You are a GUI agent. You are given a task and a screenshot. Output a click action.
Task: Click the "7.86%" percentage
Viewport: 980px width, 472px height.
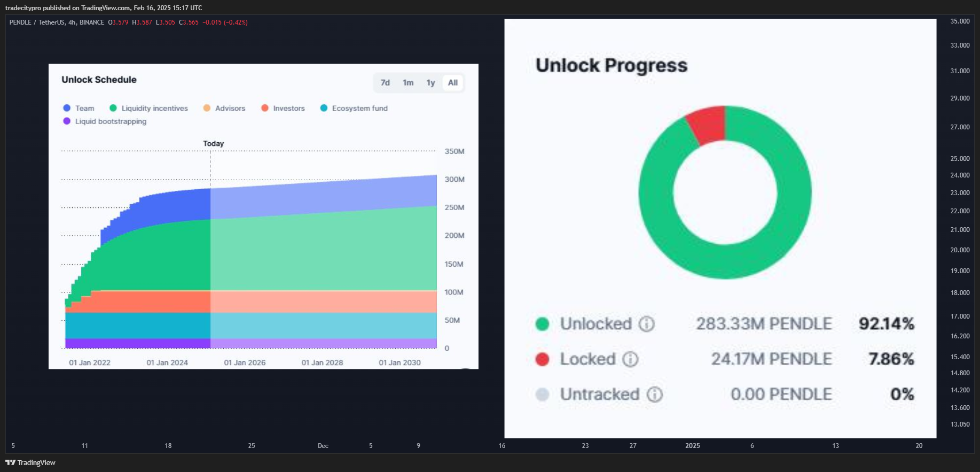coord(891,359)
